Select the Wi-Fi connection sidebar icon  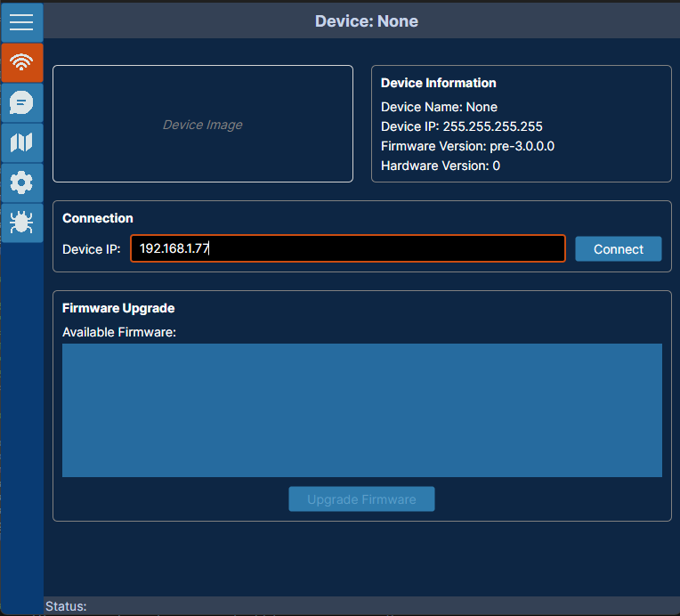point(21,62)
